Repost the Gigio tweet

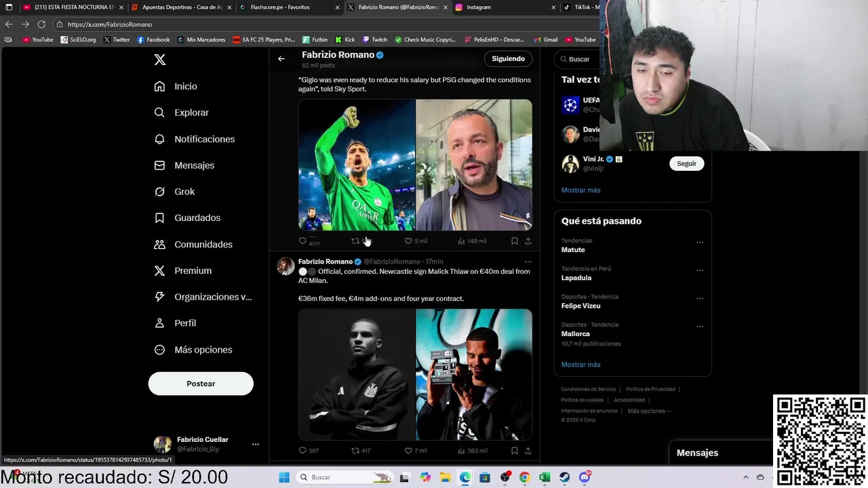(355, 241)
